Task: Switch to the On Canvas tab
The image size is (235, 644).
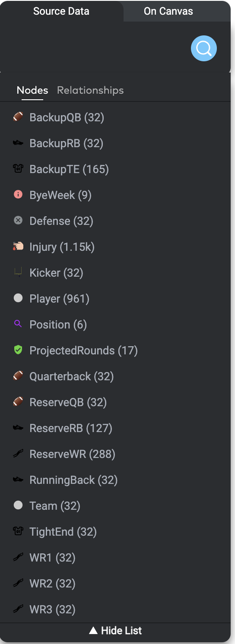Action: pos(168,11)
